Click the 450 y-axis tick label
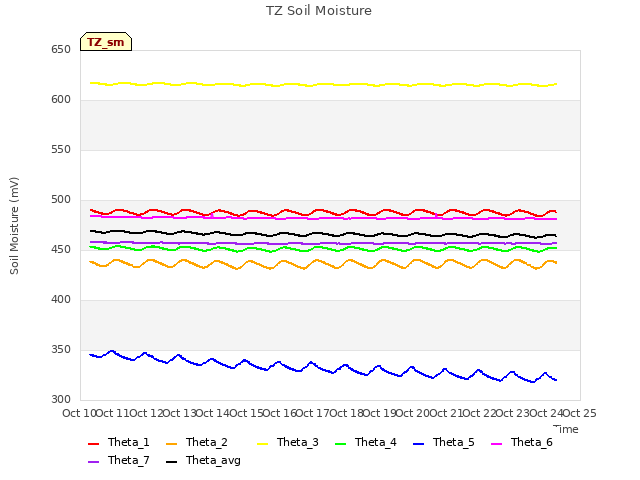The height and width of the screenshot is (480, 640). click(61, 249)
